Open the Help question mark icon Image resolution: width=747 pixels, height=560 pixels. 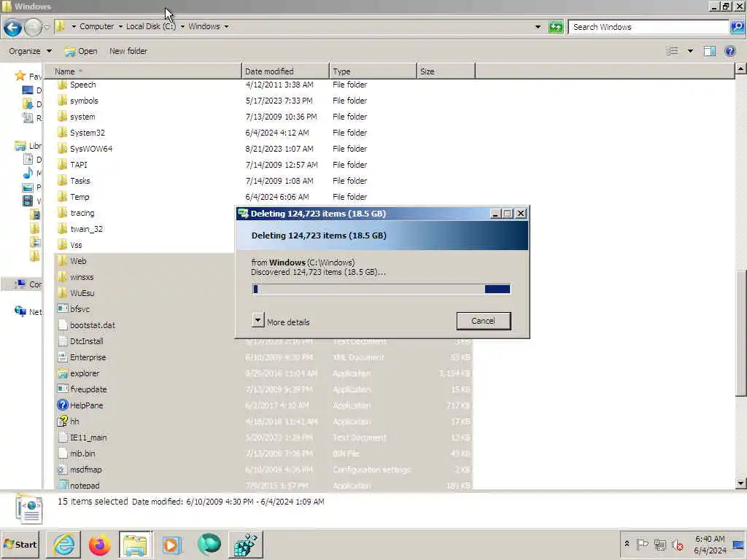coord(729,51)
